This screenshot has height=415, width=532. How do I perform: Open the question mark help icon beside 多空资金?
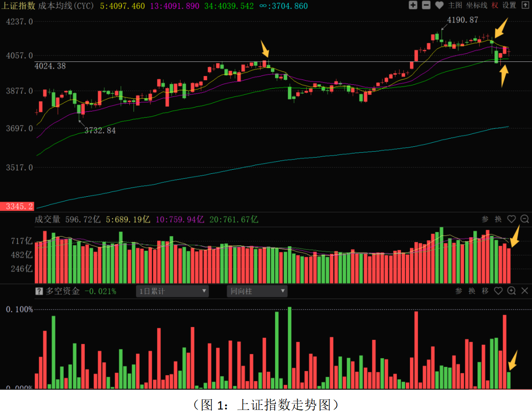[x=39, y=291]
